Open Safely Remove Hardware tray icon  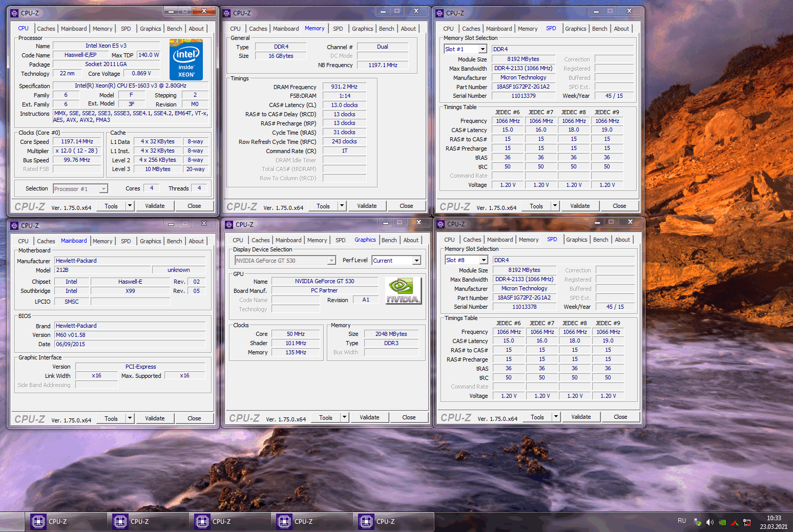click(x=698, y=522)
